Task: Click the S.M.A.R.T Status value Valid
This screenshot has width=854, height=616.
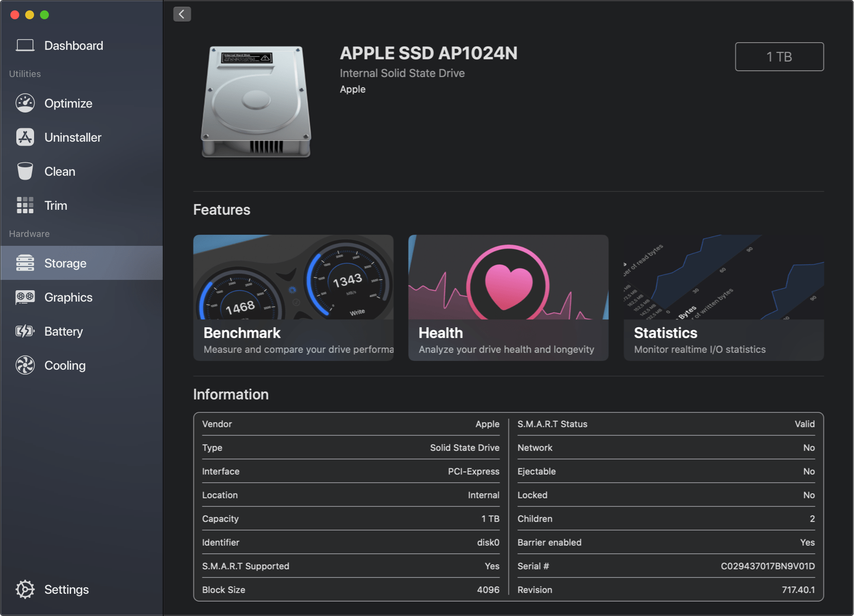Action: [805, 424]
